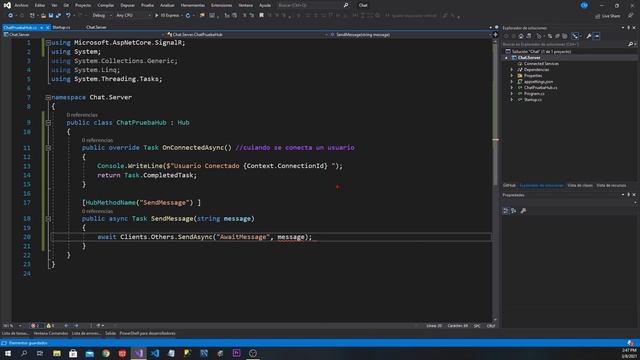Image resolution: width=640 pixels, height=360 pixels.
Task: Toggle the pin on ChatPruebaHub.cs tab
Action: pyautogui.click(x=42, y=27)
